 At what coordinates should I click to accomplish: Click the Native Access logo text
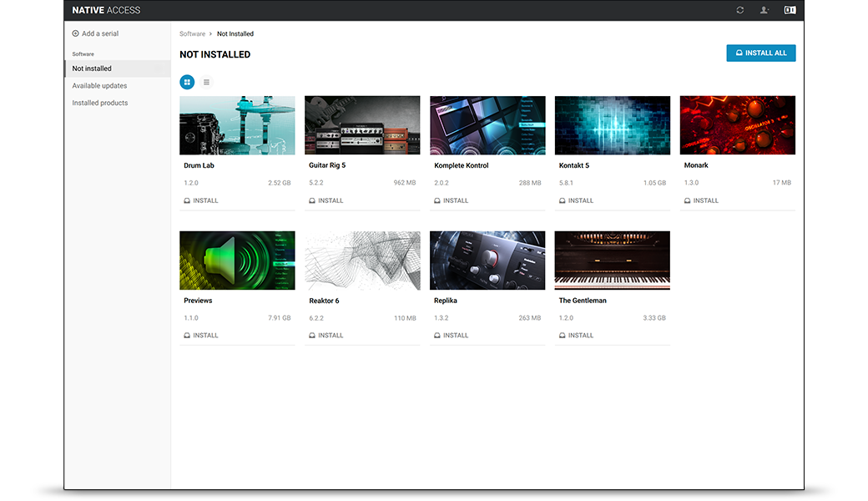[106, 10]
